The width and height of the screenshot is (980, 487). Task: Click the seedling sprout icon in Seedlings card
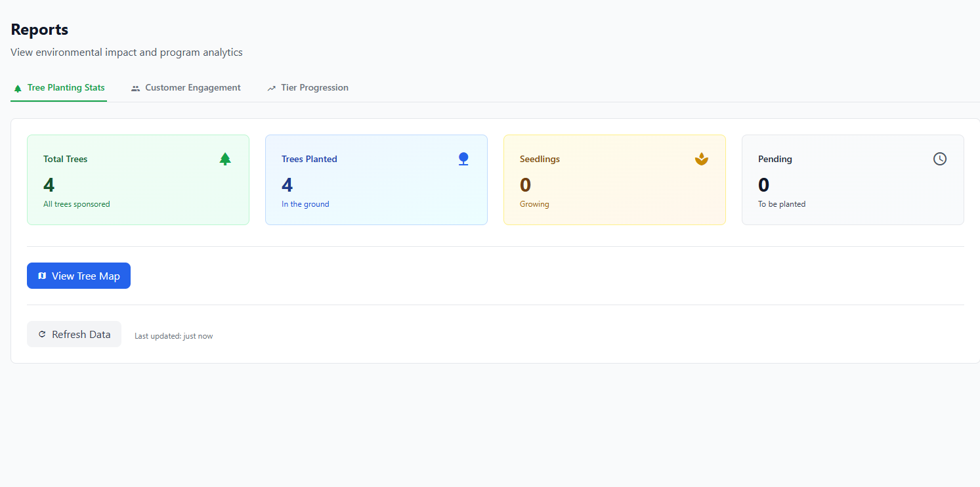click(x=702, y=159)
